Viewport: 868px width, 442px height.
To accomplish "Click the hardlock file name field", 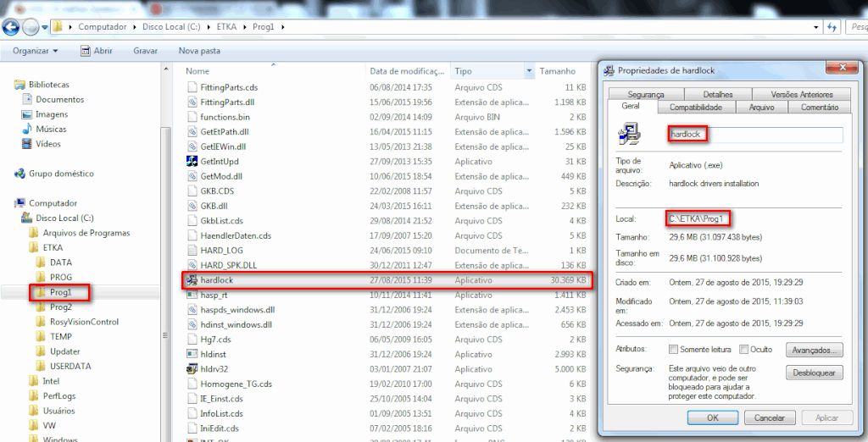I will (x=755, y=135).
